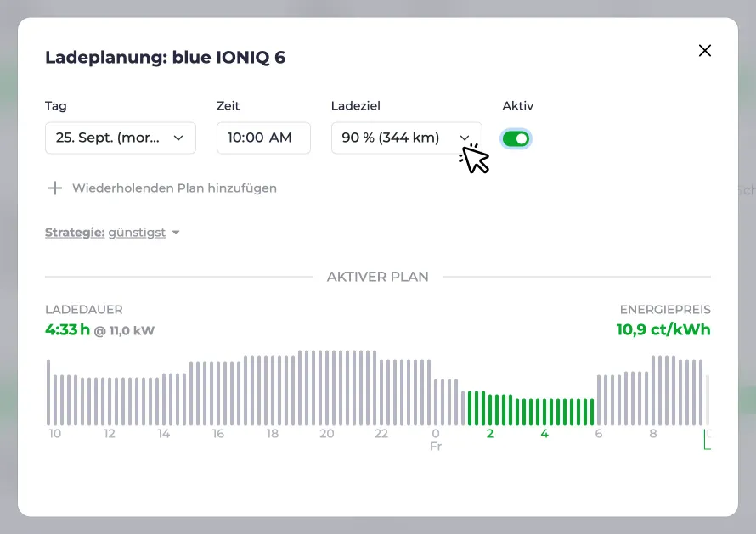Screen dimensions: 756x534
Task: Click the chart hour label 8
Action: coord(653,433)
